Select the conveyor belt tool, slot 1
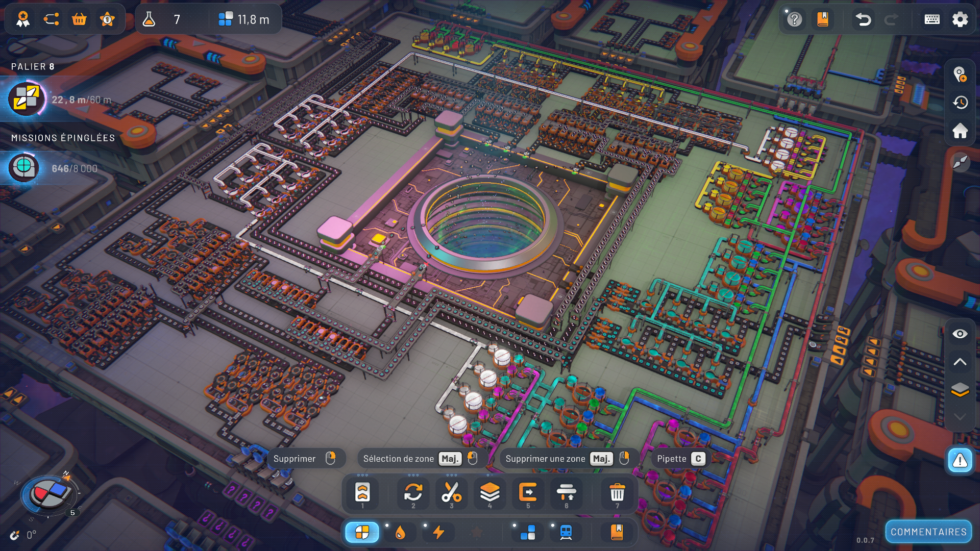Image resolution: width=980 pixels, height=551 pixels. [362, 493]
